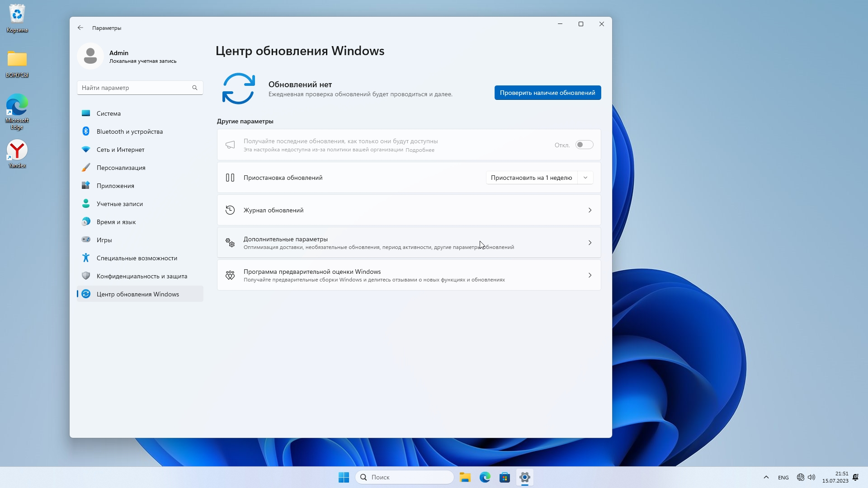Screen dimensions: 868x488
Task: Open Bluetooth и устройства in the sidebar
Action: [129, 131]
